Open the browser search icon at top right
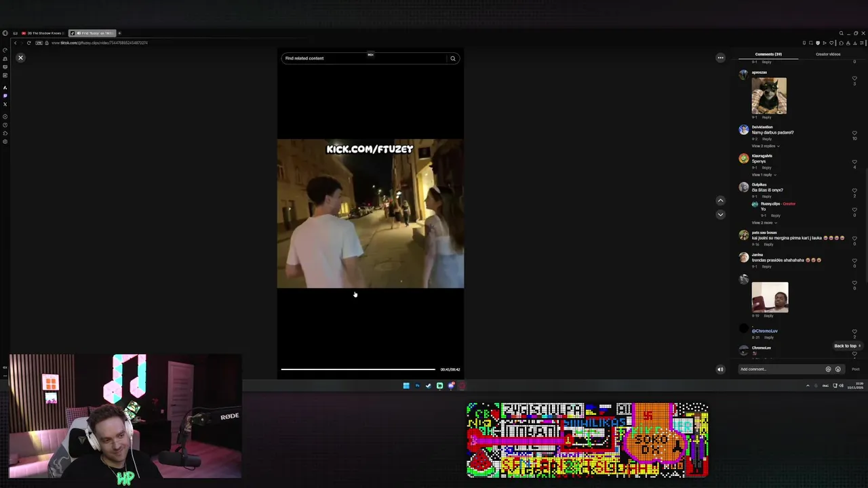Screen dimensions: 868x488 (x=841, y=33)
